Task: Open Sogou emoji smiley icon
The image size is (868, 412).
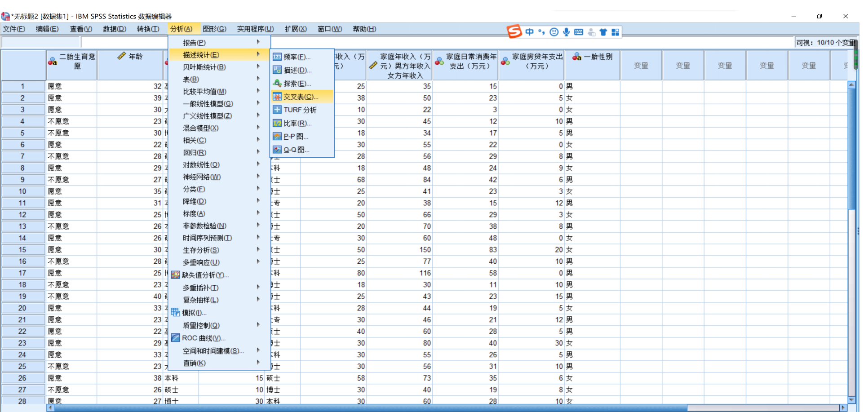Action: coord(554,32)
